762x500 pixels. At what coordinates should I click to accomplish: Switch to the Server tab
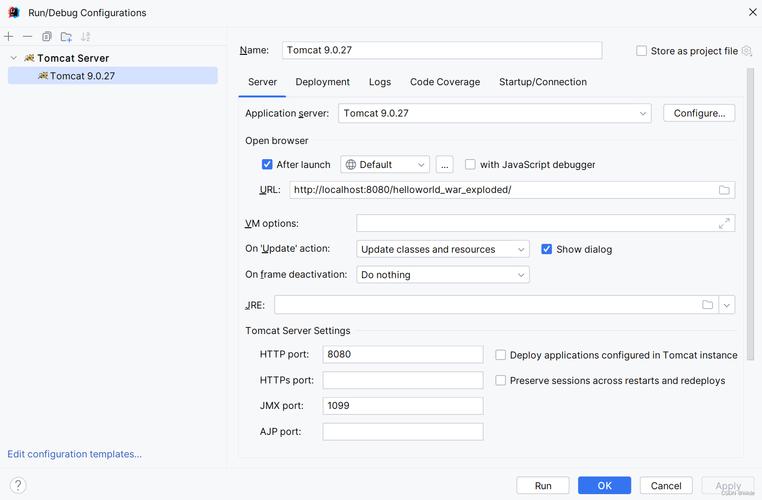262,82
